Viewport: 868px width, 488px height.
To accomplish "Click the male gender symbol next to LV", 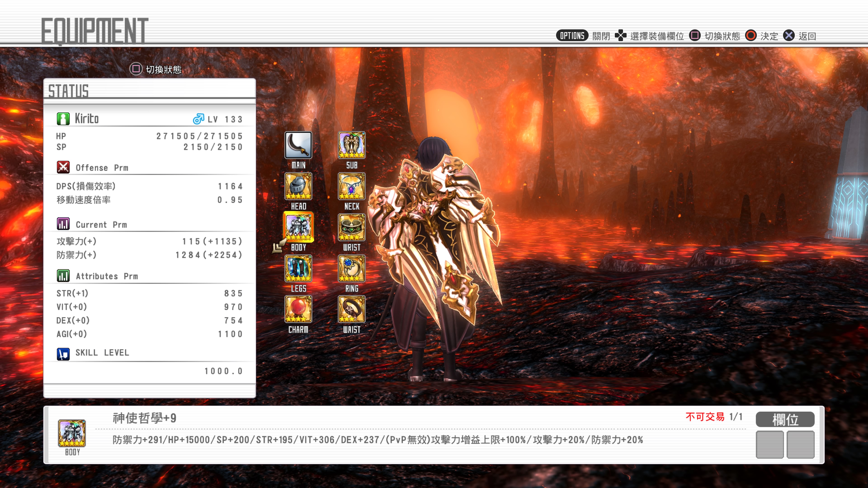I will (x=198, y=119).
